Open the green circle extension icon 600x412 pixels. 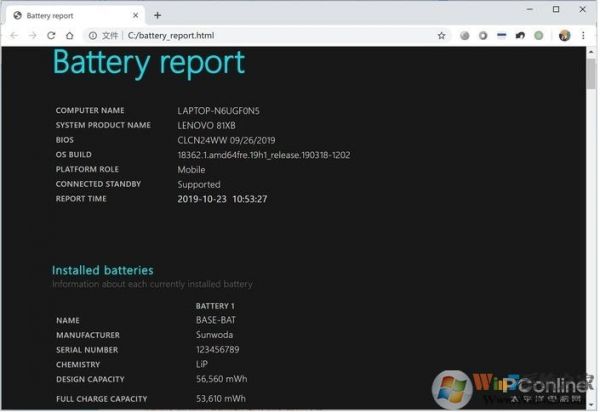pyautogui.click(x=539, y=36)
